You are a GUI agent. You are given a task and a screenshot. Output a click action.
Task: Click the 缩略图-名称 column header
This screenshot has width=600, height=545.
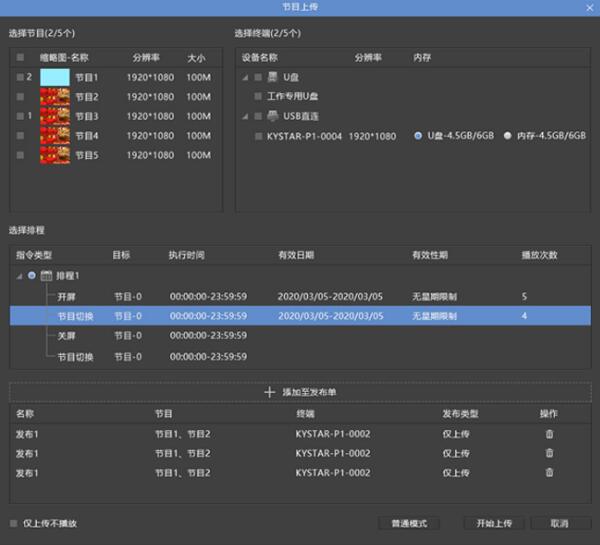tap(64, 58)
